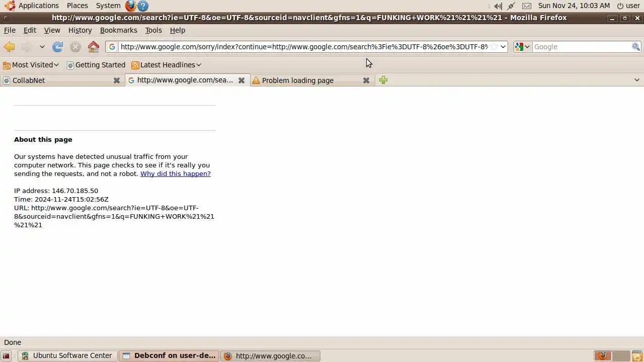Open the mail envelope indicator
Image resolution: width=644 pixels, height=362 pixels.
[527, 6]
